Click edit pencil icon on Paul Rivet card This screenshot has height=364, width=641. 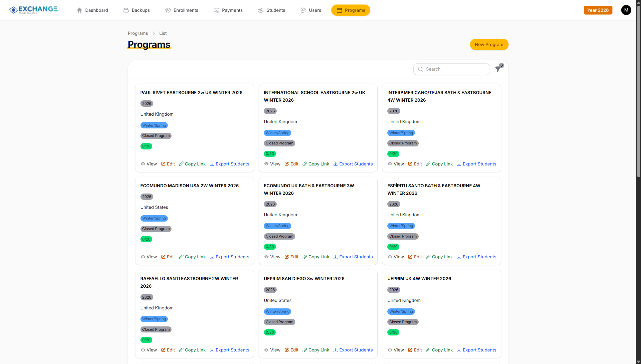point(163,164)
